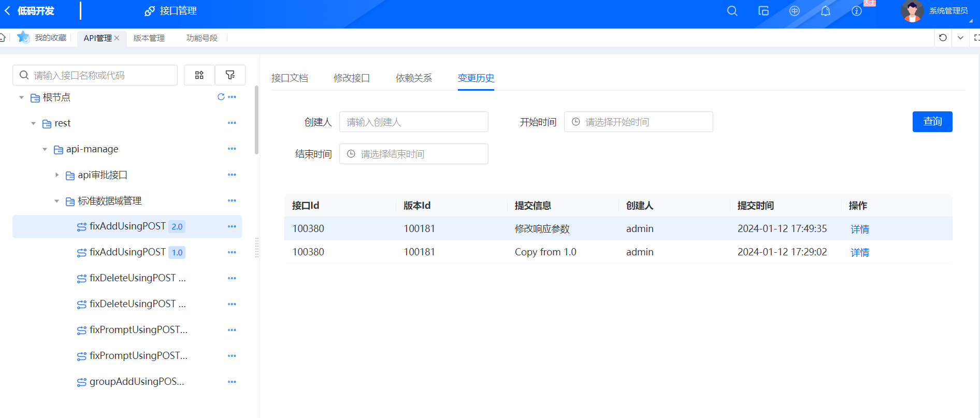980x418 pixels.
Task: Click the 2024-01-12 17:49:35 cell
Action: pyautogui.click(x=782, y=228)
